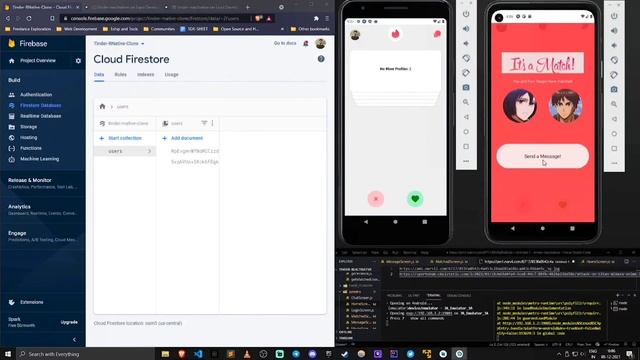This screenshot has height=360, width=640.
Task: Show hidden system tray icons
Action: coord(559,354)
